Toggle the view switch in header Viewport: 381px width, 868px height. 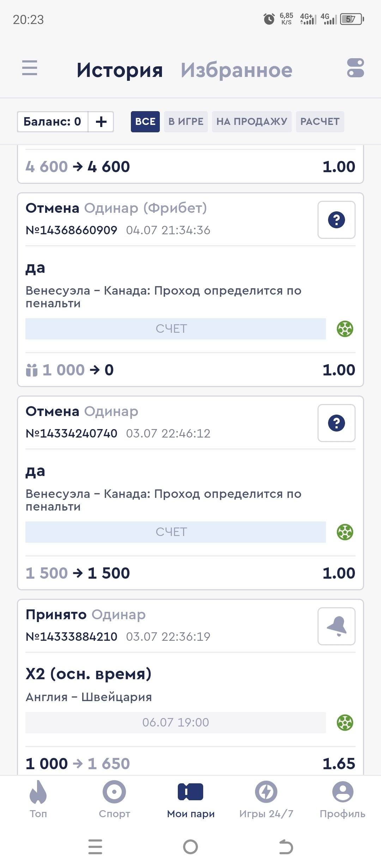[x=355, y=68]
